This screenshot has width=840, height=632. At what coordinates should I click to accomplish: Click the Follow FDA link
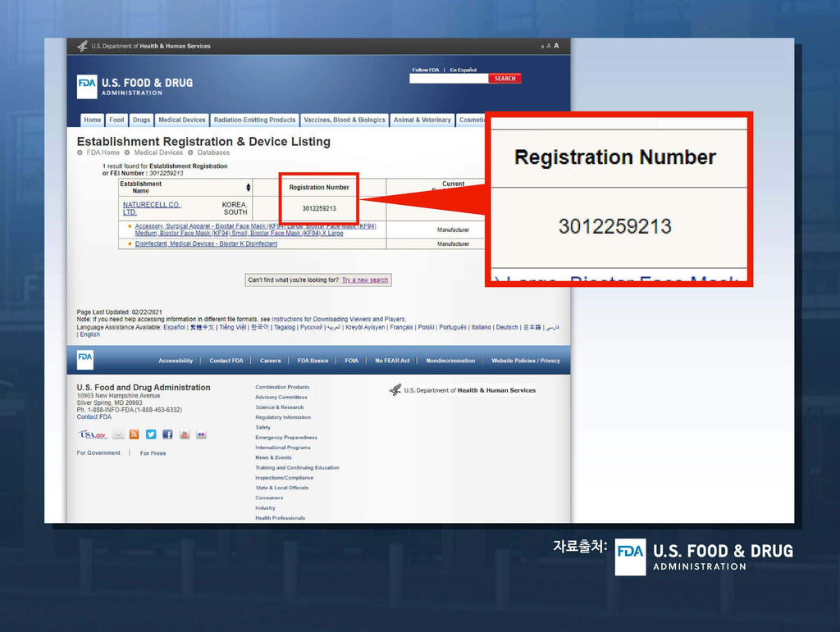pos(426,70)
